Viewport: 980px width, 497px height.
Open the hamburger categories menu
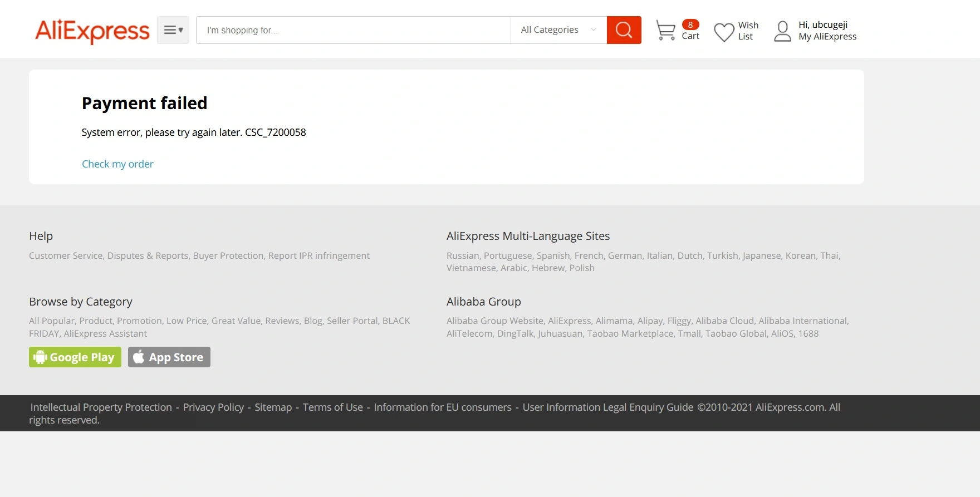tap(173, 30)
